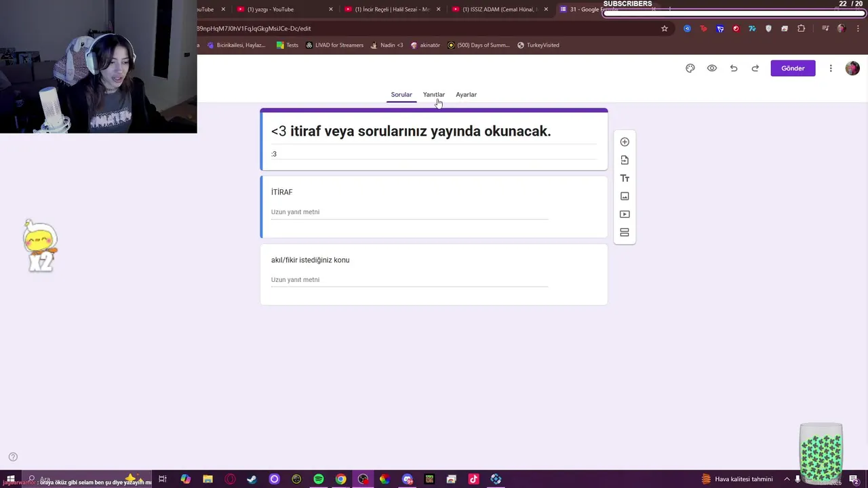The image size is (868, 488).
Task: Add title and description via Tt icon
Action: [x=625, y=178]
